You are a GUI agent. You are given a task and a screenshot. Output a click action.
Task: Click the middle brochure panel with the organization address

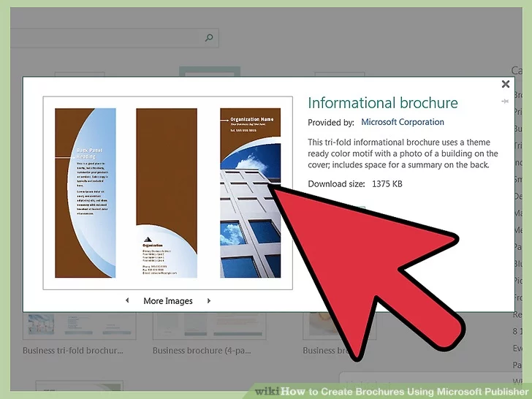[167, 193]
